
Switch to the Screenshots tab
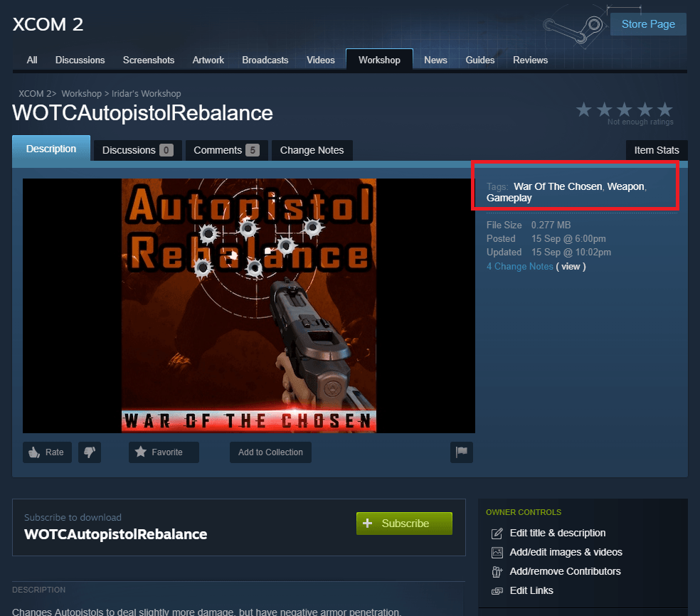(x=149, y=60)
